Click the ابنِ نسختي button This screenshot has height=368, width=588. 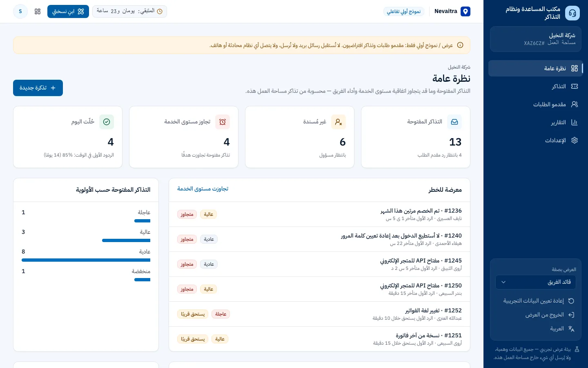point(68,11)
